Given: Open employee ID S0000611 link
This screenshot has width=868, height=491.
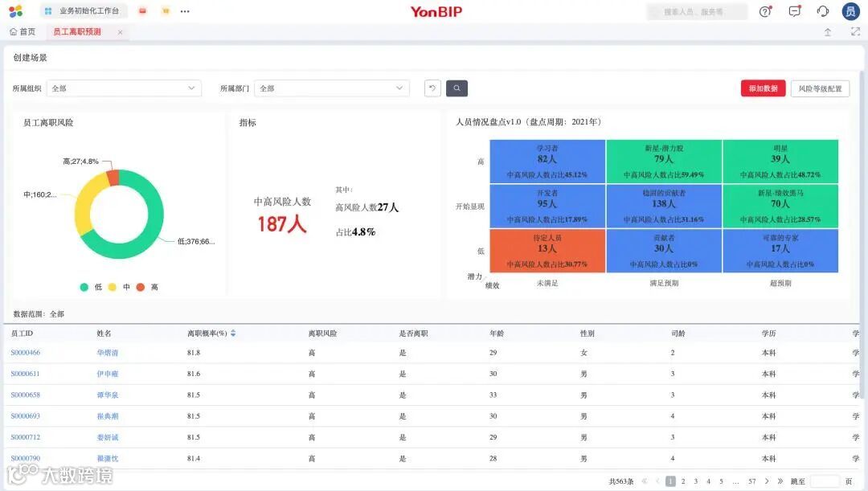Looking at the screenshot, I should pos(26,374).
